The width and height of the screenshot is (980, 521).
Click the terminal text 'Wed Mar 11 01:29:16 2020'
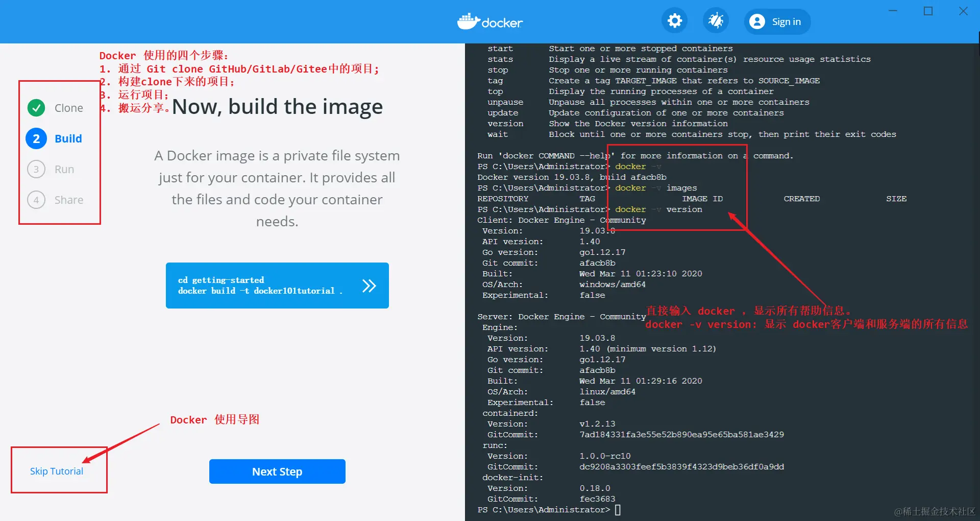coord(641,381)
